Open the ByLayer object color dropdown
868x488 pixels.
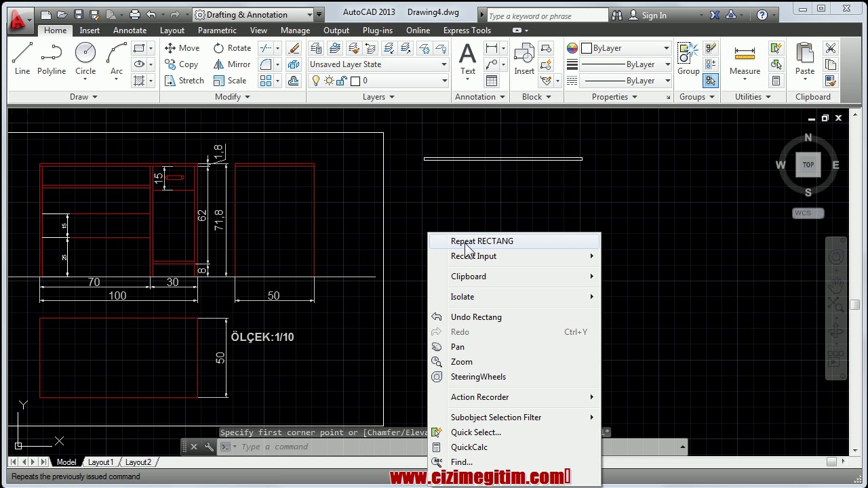point(625,48)
